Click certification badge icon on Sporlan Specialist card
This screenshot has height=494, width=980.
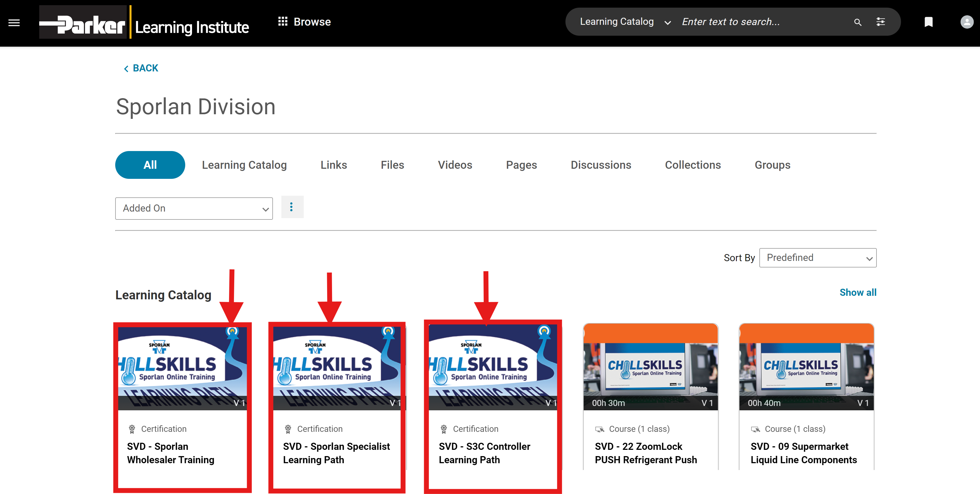click(288, 429)
